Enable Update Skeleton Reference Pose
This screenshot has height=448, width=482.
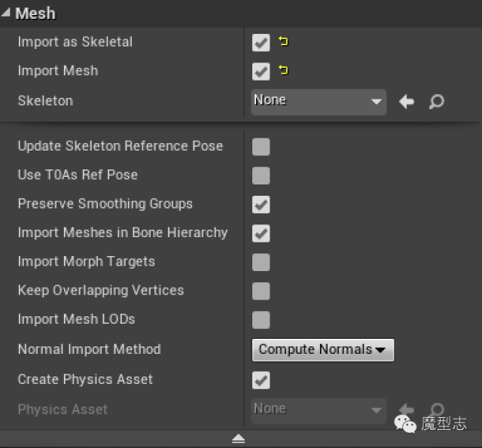pyautogui.click(x=261, y=146)
